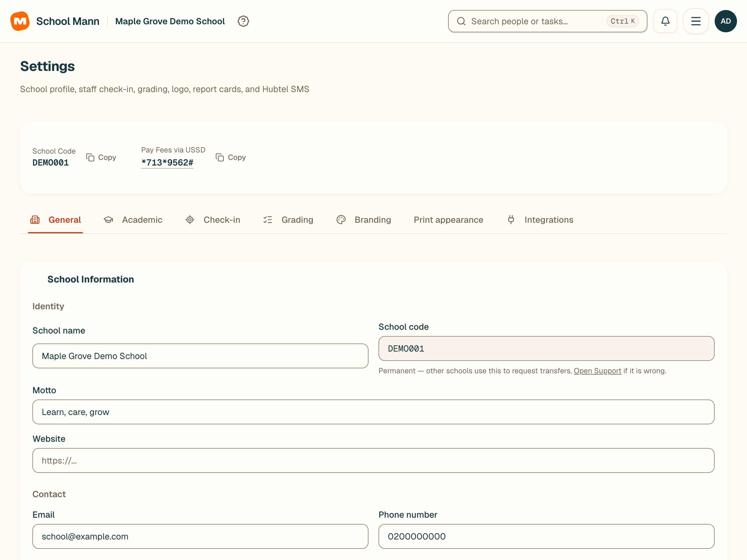Image resolution: width=747 pixels, height=560 pixels.
Task: Switch to the Academic tab
Action: tap(133, 220)
